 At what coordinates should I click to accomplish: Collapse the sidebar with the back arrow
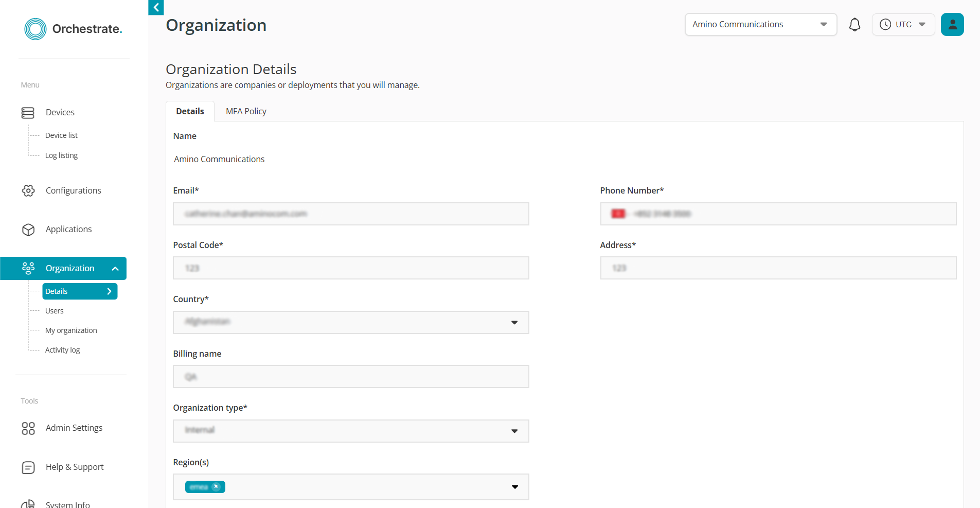pyautogui.click(x=156, y=7)
